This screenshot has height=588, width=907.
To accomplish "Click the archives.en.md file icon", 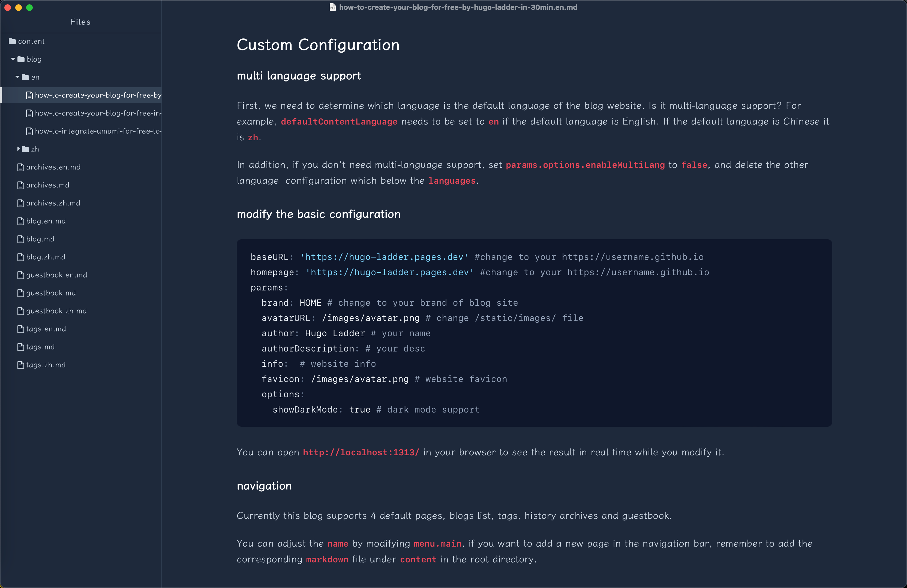I will coord(20,167).
